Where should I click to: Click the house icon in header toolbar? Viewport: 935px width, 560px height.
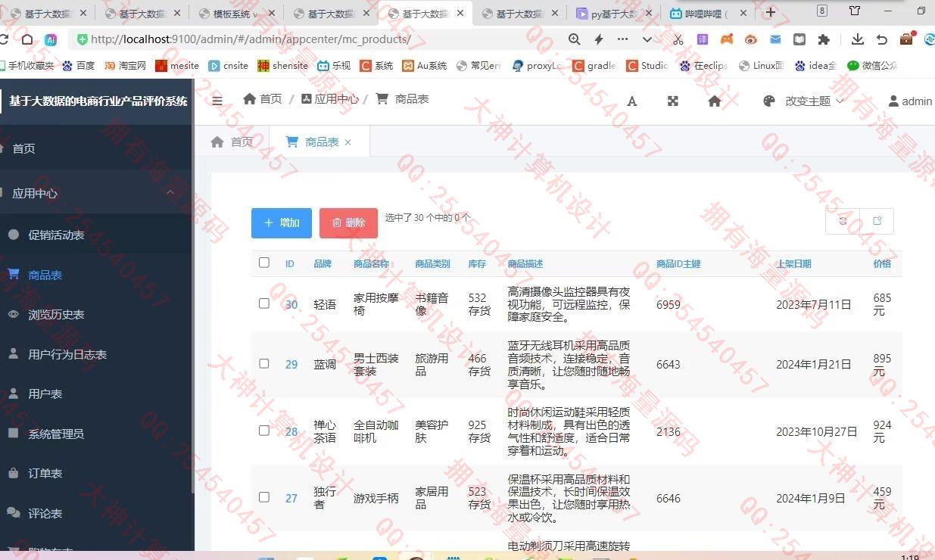[x=714, y=101]
